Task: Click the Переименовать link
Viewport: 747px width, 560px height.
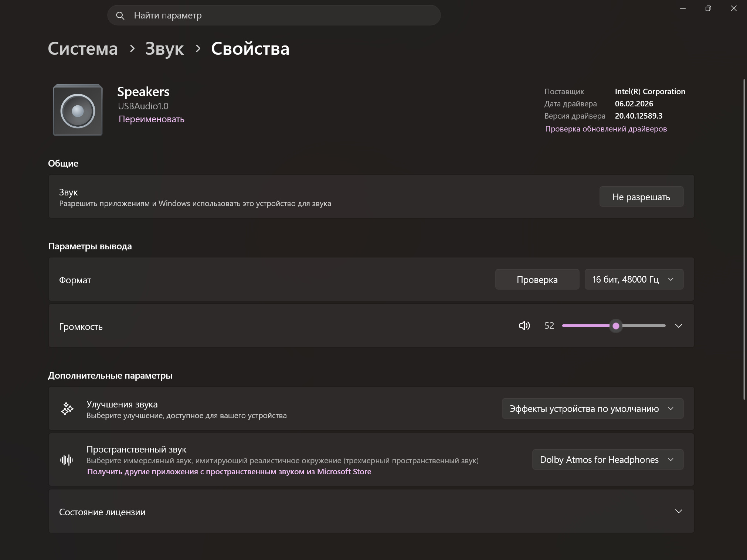Action: coord(152,119)
